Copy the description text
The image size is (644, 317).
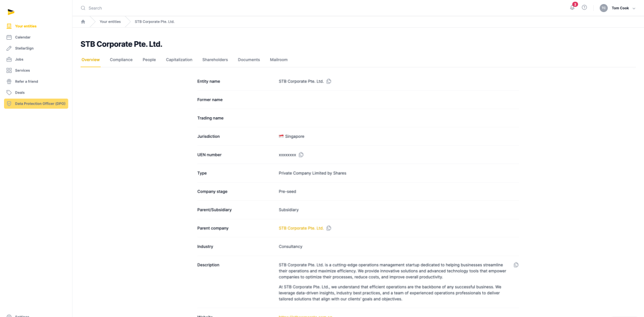(516, 265)
